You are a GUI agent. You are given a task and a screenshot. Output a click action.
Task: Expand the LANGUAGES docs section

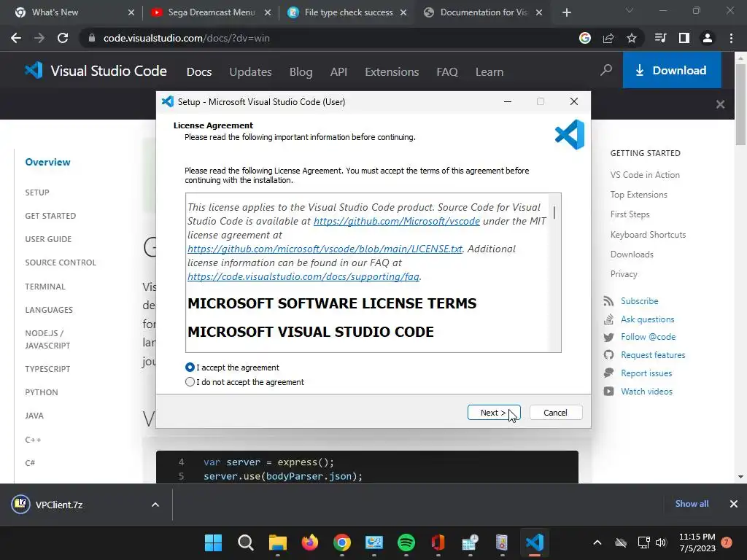49,309
